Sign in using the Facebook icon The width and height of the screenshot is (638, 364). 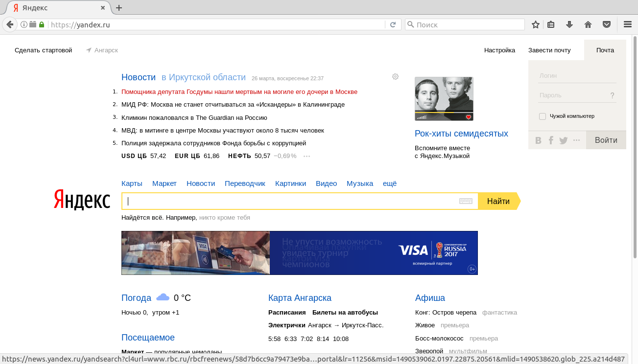(x=551, y=140)
